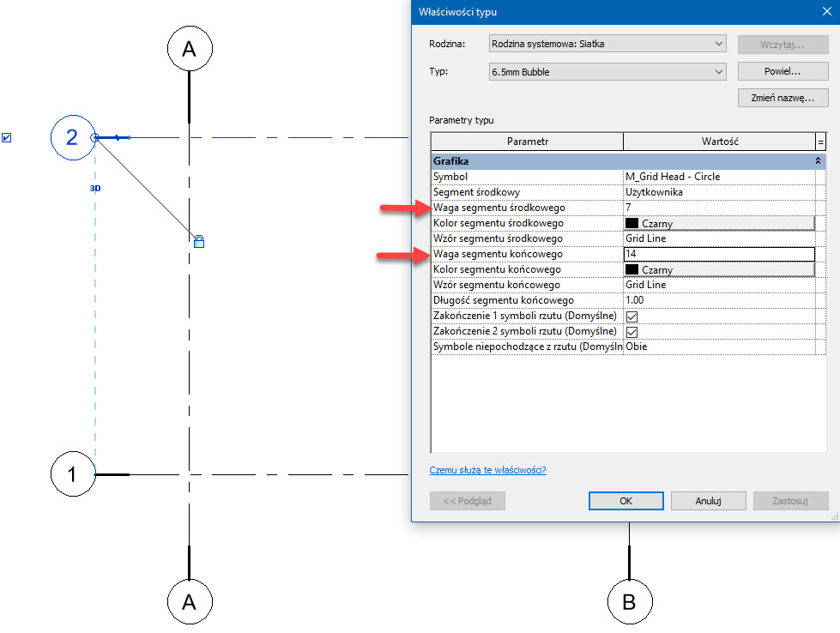Toggle Zakończenie 1 symboli rzutu checkbox
The image size is (840, 633).
tap(632, 316)
